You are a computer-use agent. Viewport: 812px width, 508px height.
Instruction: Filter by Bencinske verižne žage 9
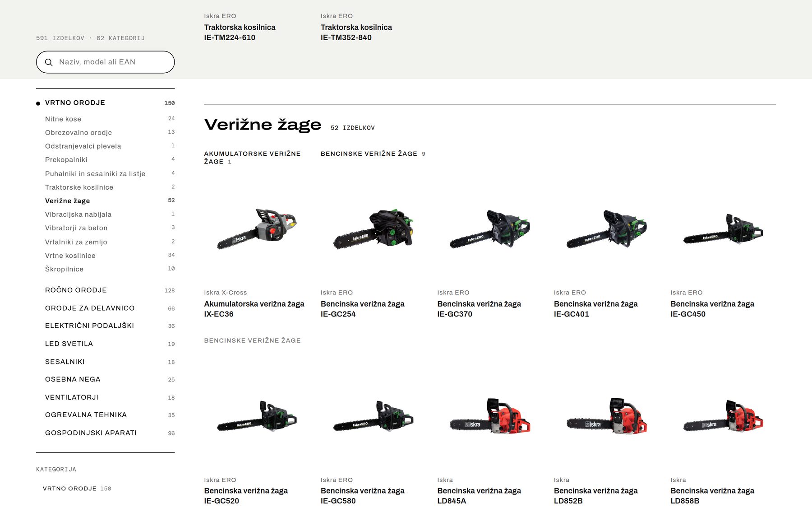pos(373,154)
